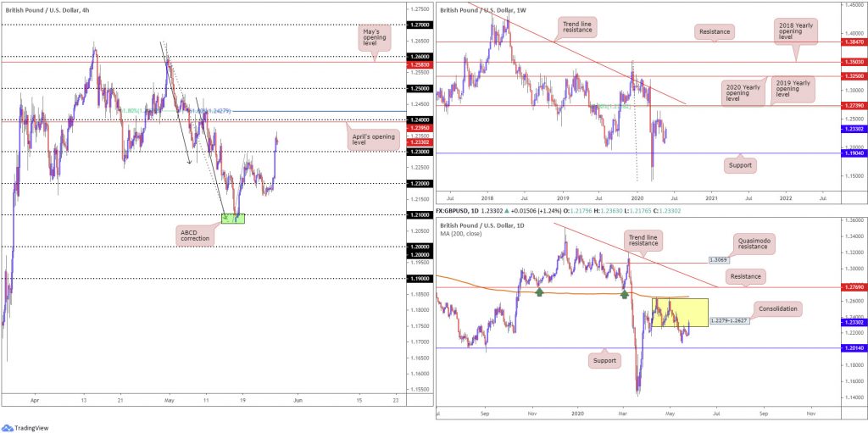868x433 pixels.
Task: Click green arrow marker near Mar on daily chart
Action: [x=625, y=293]
